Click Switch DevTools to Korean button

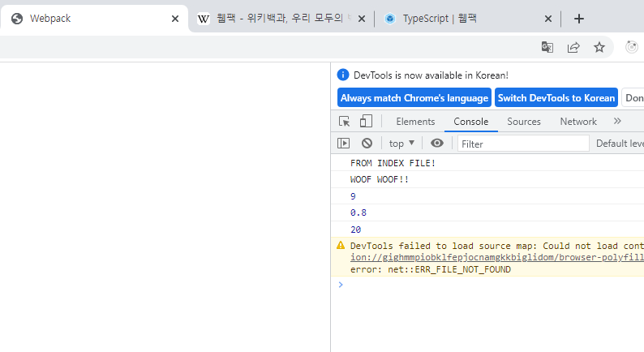(556, 98)
